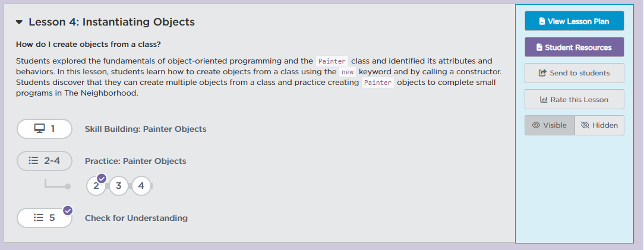Open View Lesson Plan
This screenshot has width=644, height=250.
coord(574,21)
